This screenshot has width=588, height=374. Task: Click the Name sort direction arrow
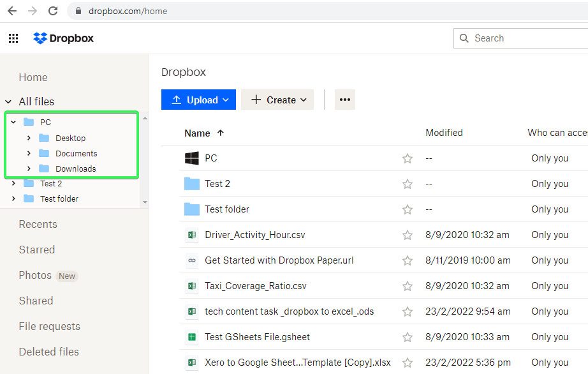coord(221,133)
